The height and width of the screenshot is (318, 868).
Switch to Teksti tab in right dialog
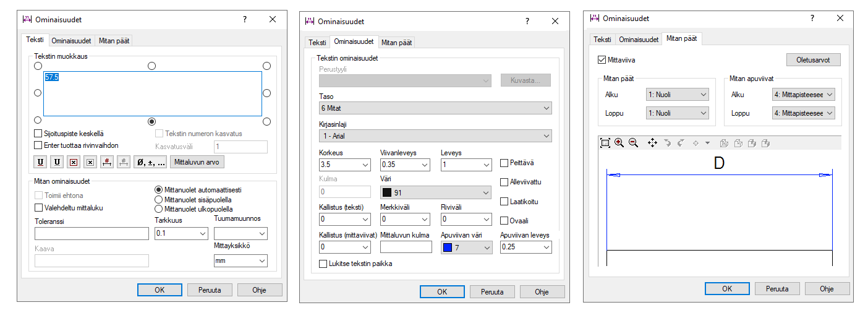(602, 39)
